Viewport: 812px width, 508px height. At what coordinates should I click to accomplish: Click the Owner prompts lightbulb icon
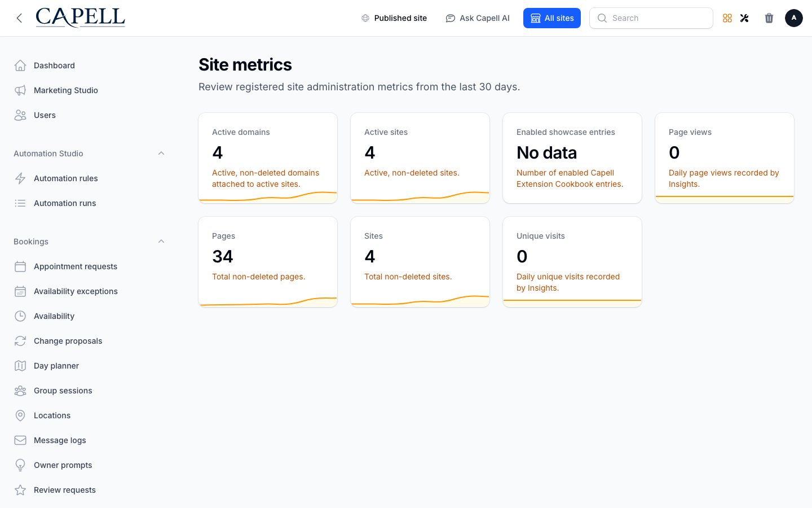tap(20, 465)
